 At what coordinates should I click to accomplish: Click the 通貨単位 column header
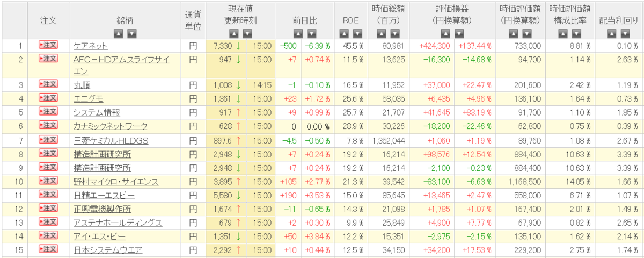pyautogui.click(x=193, y=20)
